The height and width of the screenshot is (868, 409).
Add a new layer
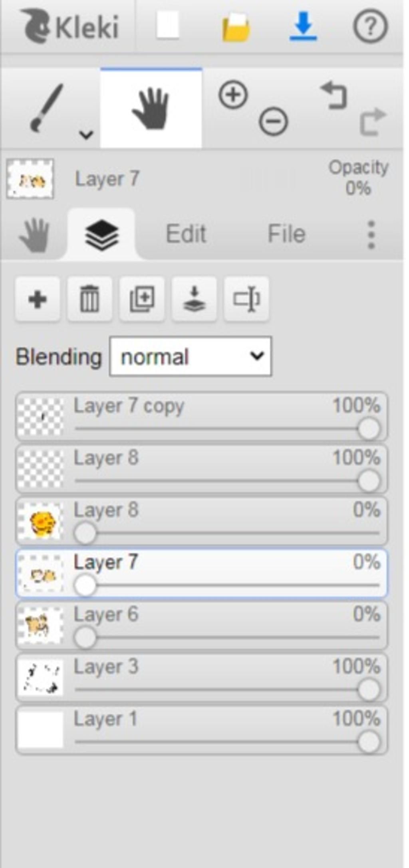tap(38, 299)
